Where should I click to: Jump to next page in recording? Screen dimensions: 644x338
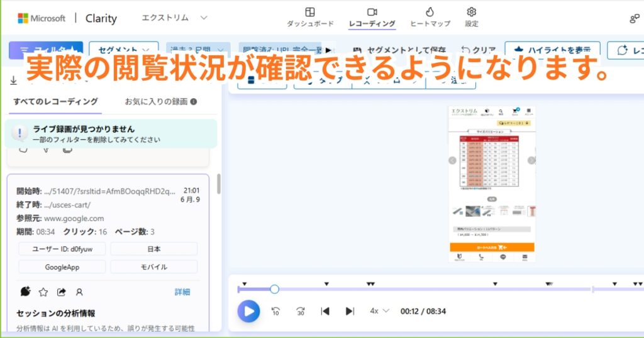point(350,312)
